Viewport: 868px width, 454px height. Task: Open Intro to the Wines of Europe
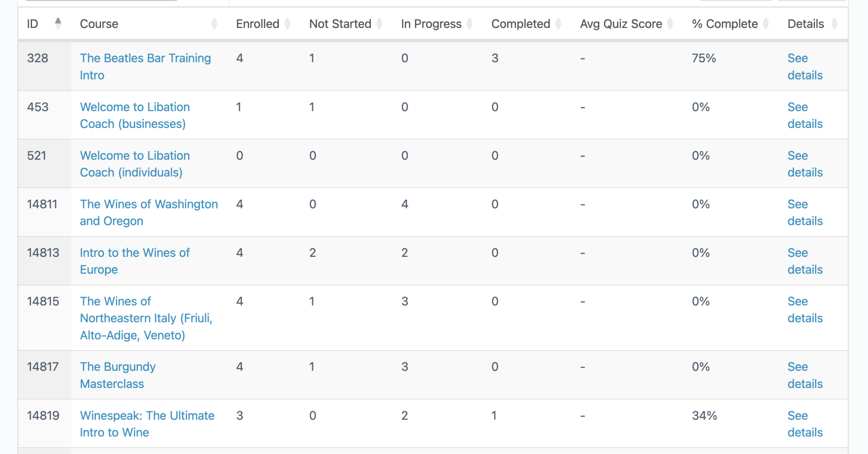pyautogui.click(x=135, y=261)
